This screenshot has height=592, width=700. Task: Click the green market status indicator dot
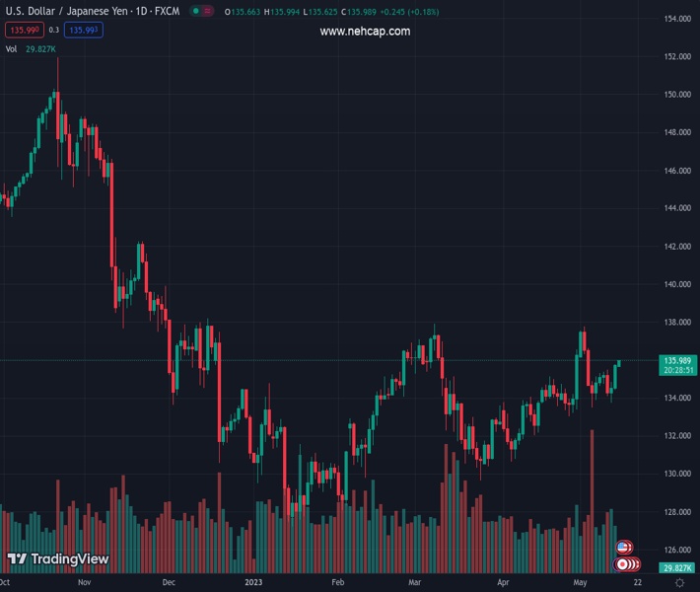[196, 12]
